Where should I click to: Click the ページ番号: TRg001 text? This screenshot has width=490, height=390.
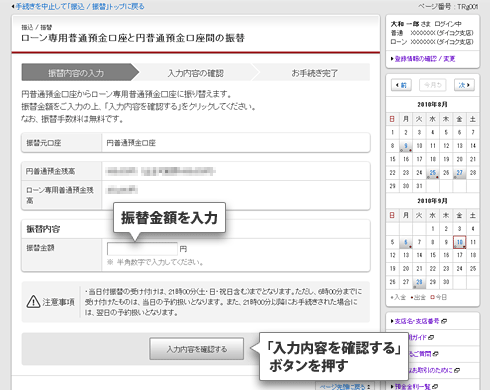[448, 6]
